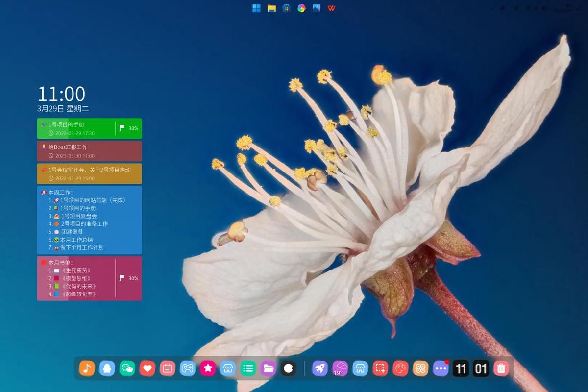Open the orange app grid icon
The width and height of the screenshot is (588, 392).
(x=421, y=368)
